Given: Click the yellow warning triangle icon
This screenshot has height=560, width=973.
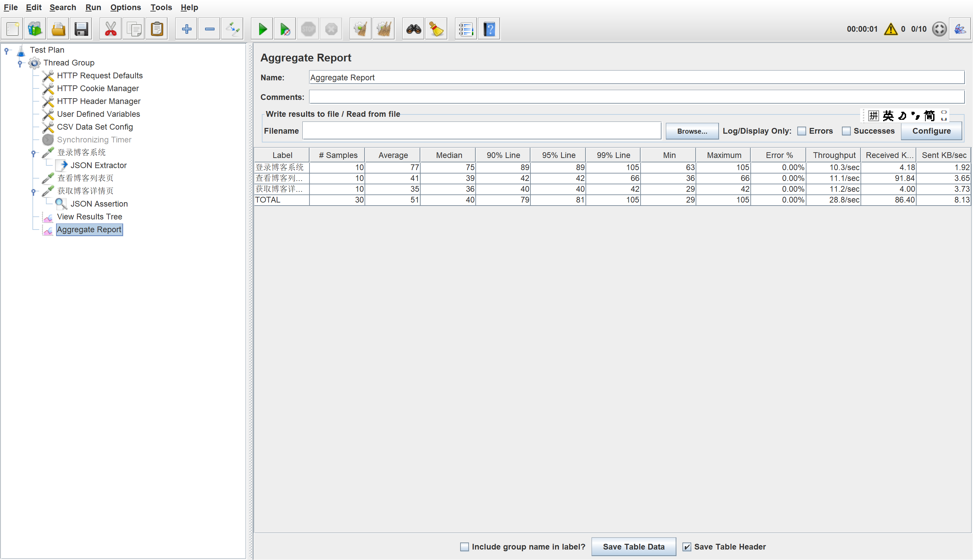Looking at the screenshot, I should click(x=891, y=29).
